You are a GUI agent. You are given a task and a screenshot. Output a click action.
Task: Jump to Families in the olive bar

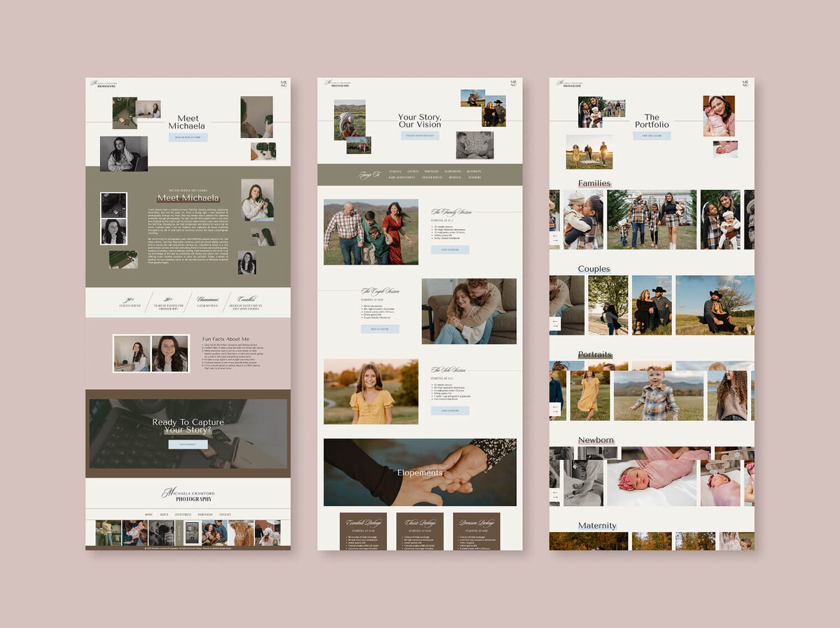pyautogui.click(x=395, y=172)
